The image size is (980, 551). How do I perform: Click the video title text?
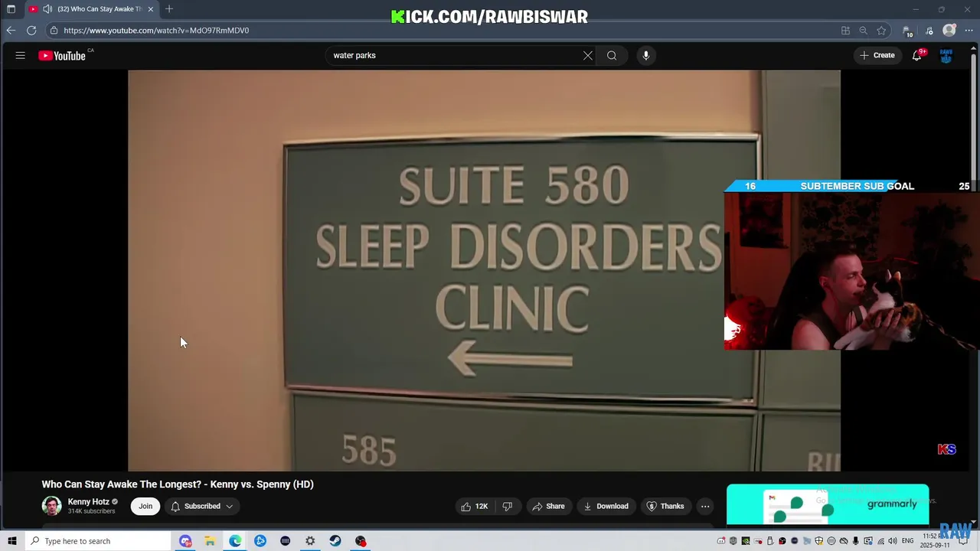click(178, 484)
